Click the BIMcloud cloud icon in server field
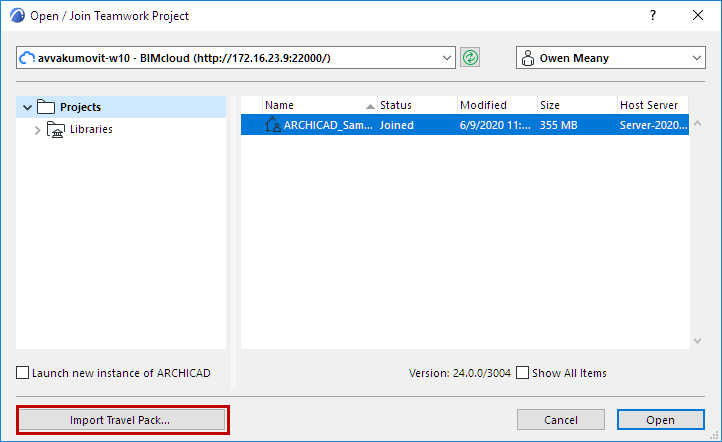The image size is (722, 442). 27,58
